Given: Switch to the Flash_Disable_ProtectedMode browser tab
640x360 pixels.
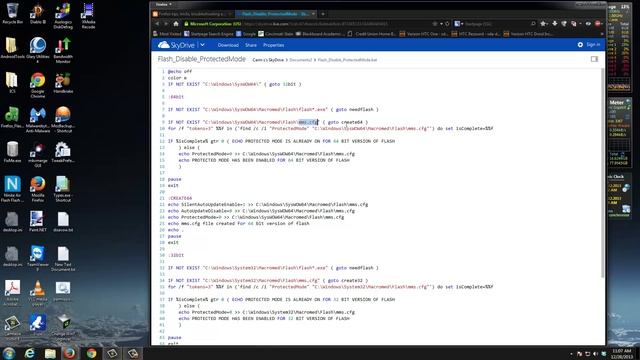Looking at the screenshot, I should [x=275, y=13].
